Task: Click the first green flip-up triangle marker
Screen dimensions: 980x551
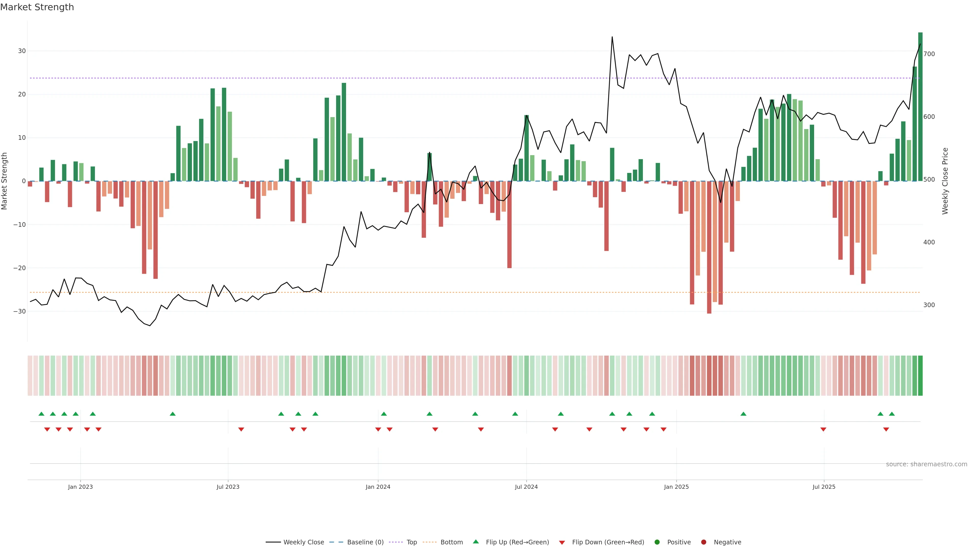Action: (x=41, y=414)
